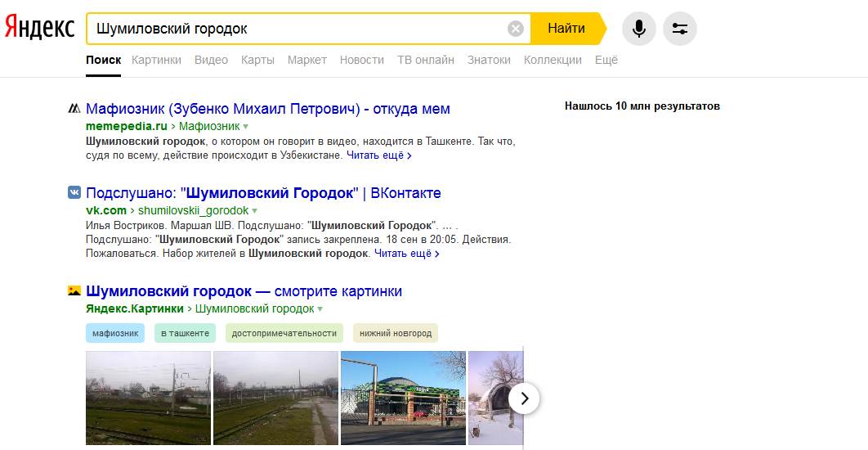This screenshot has width=868, height=450.
Task: Expand dropdown arrow next to Мафиозник breadcrumb
Action: click(246, 126)
